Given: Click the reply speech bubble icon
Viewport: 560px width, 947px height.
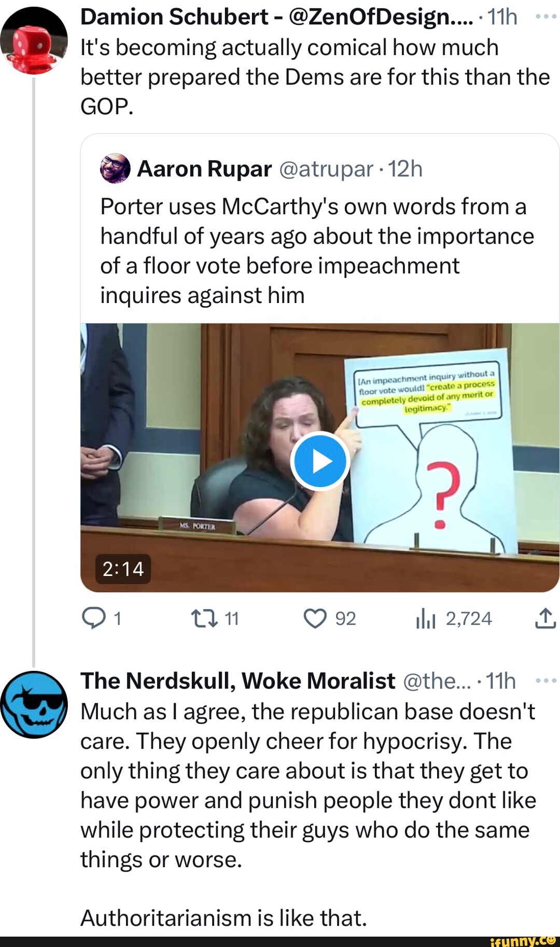Looking at the screenshot, I should tap(93, 618).
